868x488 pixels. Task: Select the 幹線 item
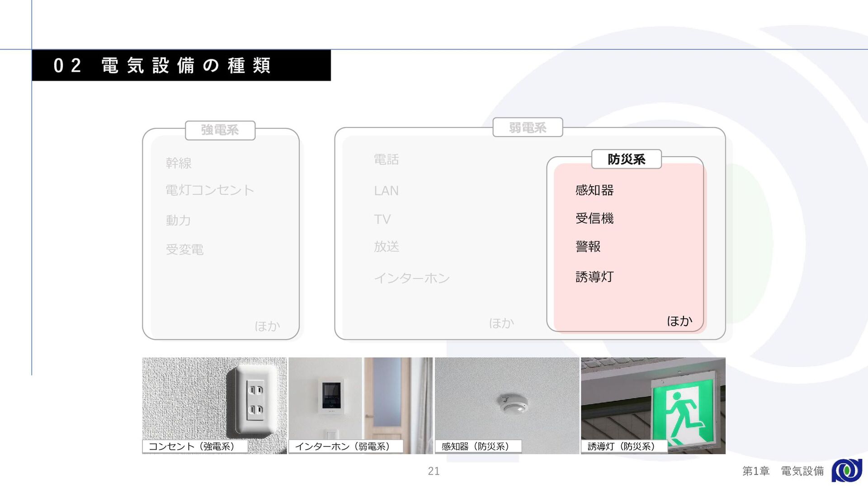pos(179,163)
